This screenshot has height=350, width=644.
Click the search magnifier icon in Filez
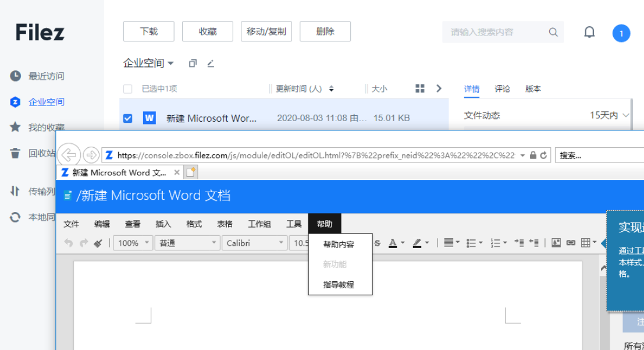click(553, 32)
